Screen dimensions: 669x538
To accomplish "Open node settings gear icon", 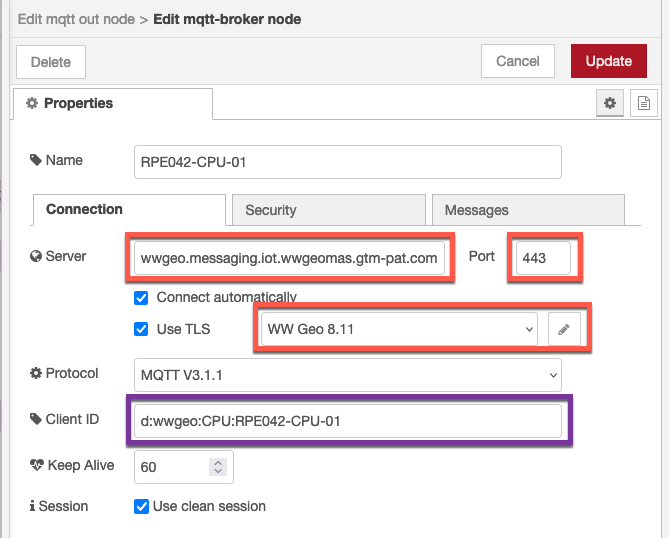I will [x=610, y=103].
